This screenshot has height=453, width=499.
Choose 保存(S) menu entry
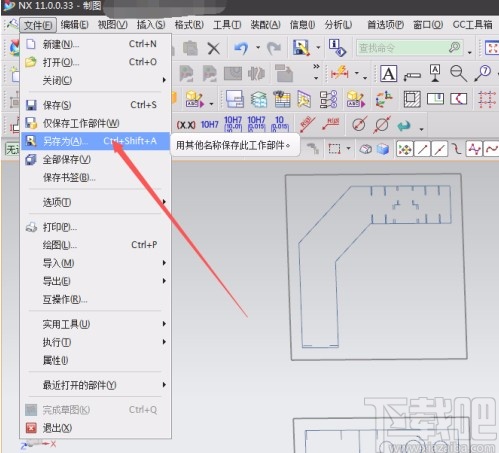point(96,105)
